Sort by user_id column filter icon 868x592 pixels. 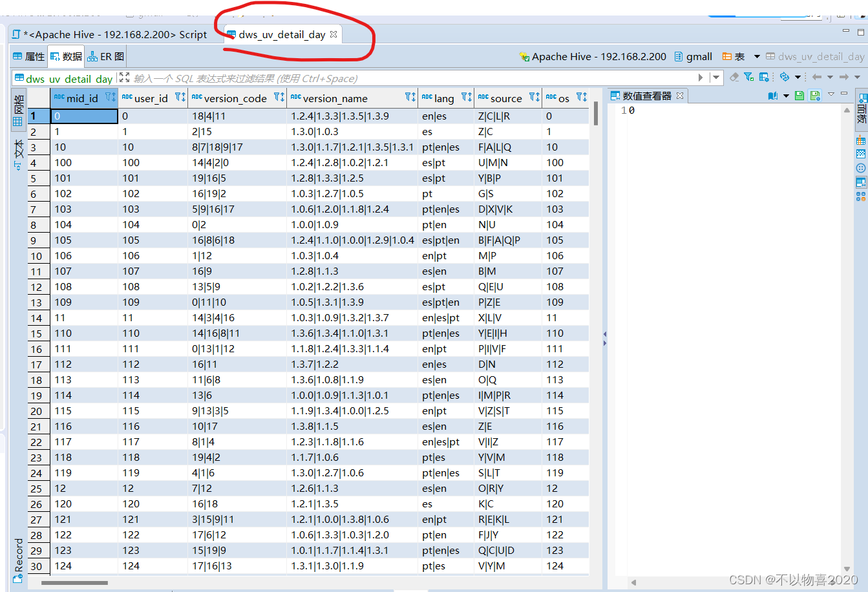[180, 97]
